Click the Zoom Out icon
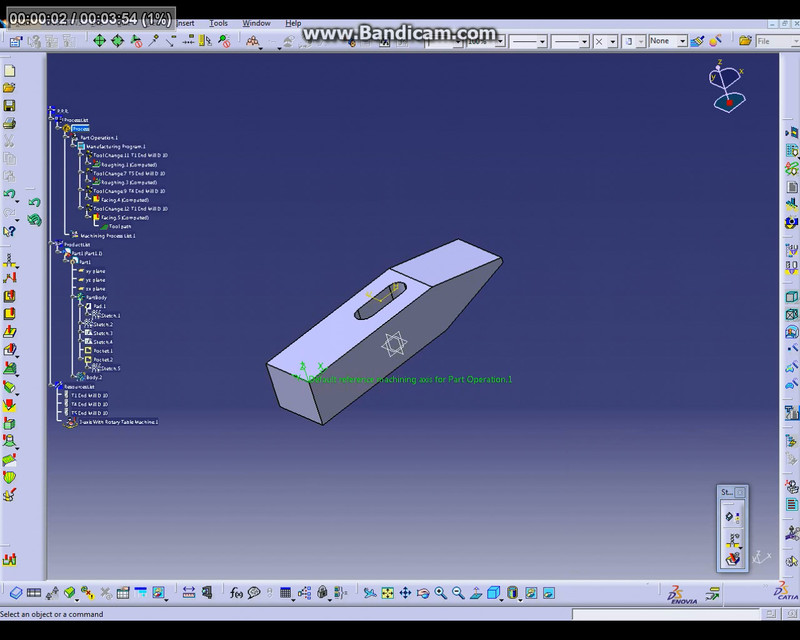This screenshot has height=640, width=800. [x=457, y=592]
